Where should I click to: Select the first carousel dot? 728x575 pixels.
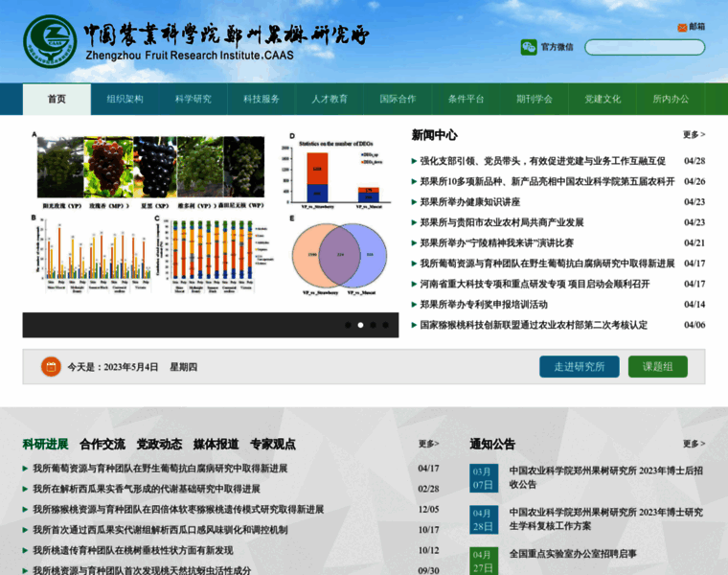(x=348, y=325)
